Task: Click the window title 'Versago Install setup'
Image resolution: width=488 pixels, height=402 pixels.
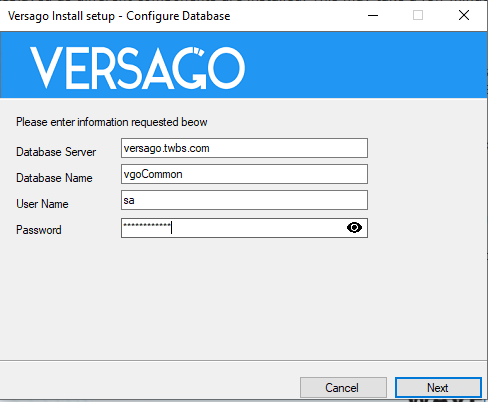Action: (x=61, y=16)
